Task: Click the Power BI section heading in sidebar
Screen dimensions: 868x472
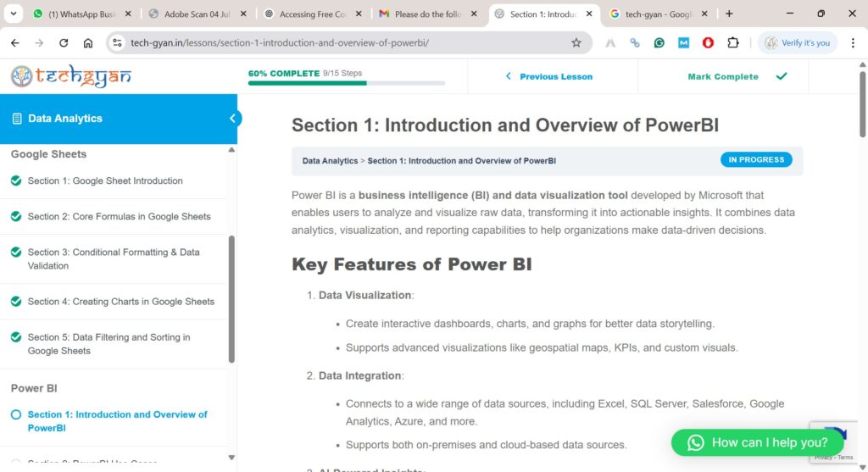Action: click(x=34, y=388)
